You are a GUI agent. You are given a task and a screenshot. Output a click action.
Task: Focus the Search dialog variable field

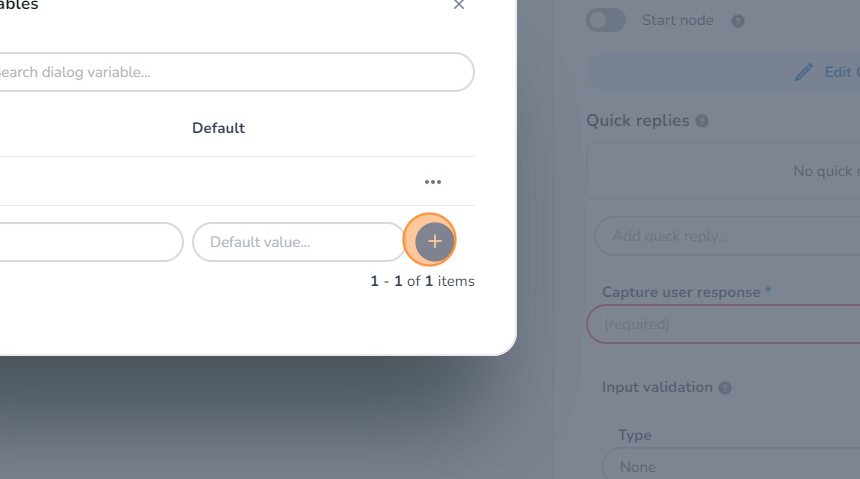coord(230,72)
